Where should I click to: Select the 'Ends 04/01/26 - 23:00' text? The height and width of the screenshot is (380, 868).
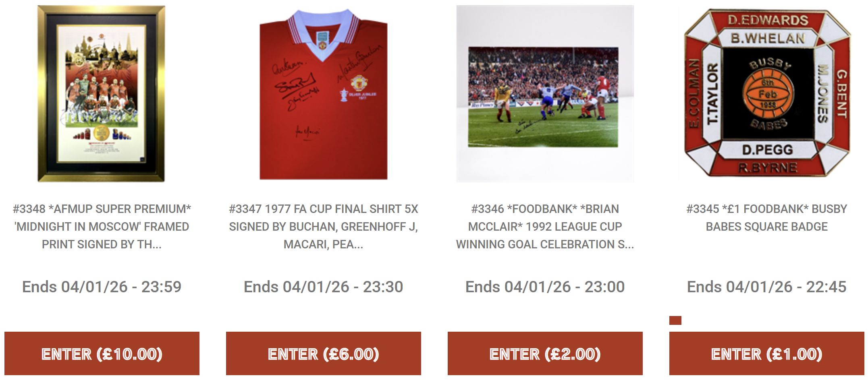545,287
